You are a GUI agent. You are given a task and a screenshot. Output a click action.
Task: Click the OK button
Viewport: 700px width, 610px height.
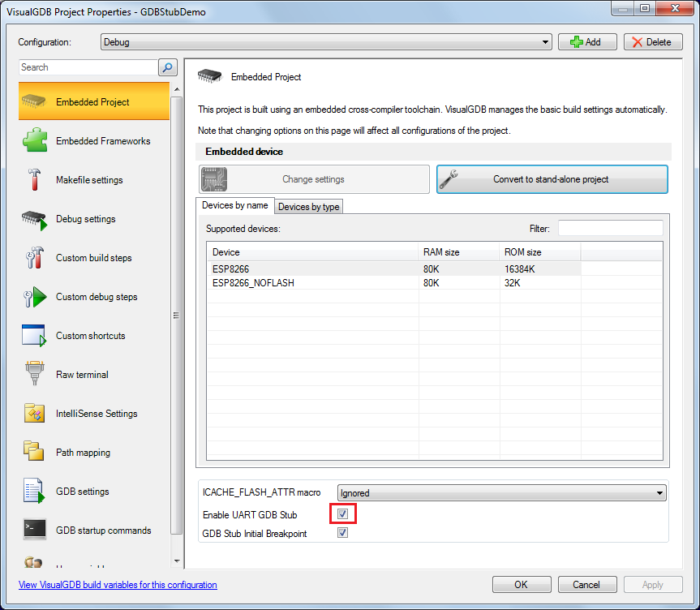pyautogui.click(x=522, y=585)
